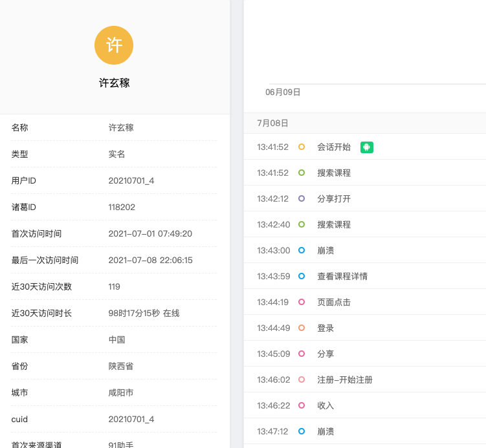Click the purple circle marker for 分享打开
The image size is (486, 448).
[x=302, y=198]
